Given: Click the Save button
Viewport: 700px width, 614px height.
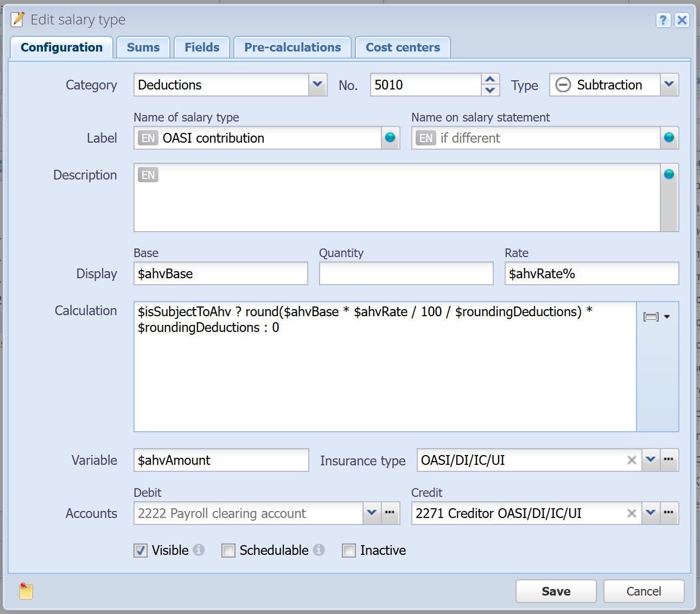Looking at the screenshot, I should pos(556,591).
